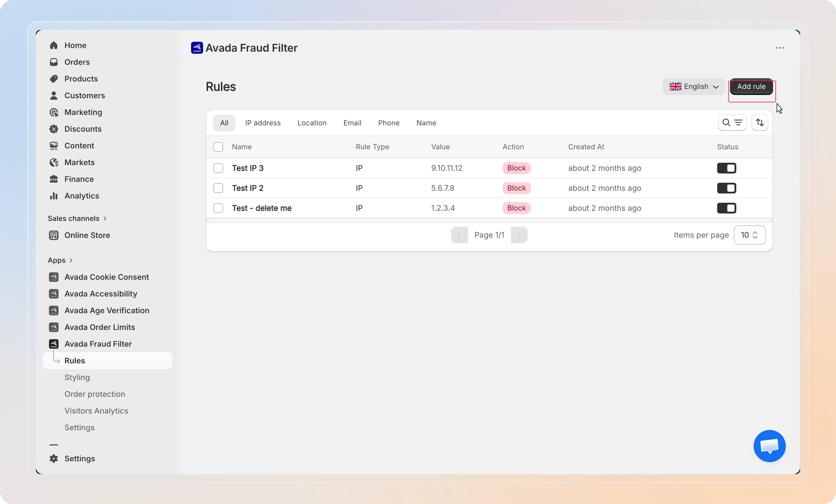Open the English language dropdown

pyautogui.click(x=694, y=87)
